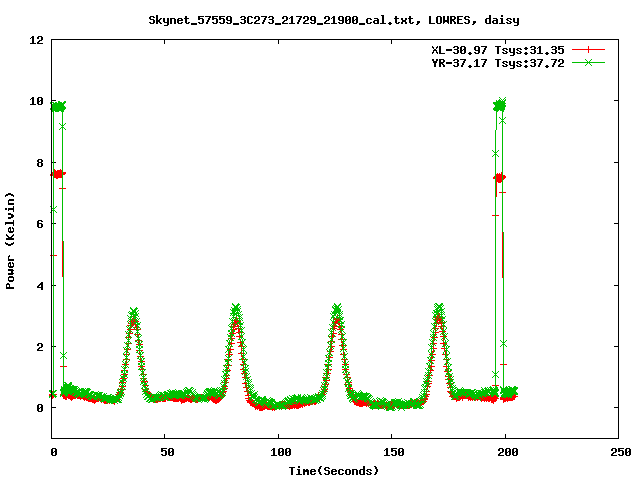
Task: Click the green calibration cluster near 200 seconds
Action: click(500, 106)
